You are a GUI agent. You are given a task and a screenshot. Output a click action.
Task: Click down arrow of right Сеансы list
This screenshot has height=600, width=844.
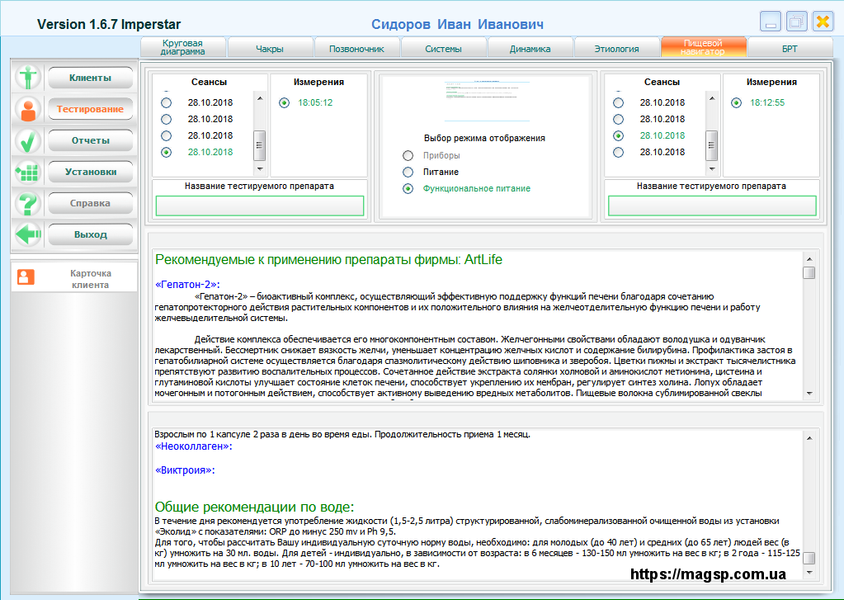click(x=712, y=168)
